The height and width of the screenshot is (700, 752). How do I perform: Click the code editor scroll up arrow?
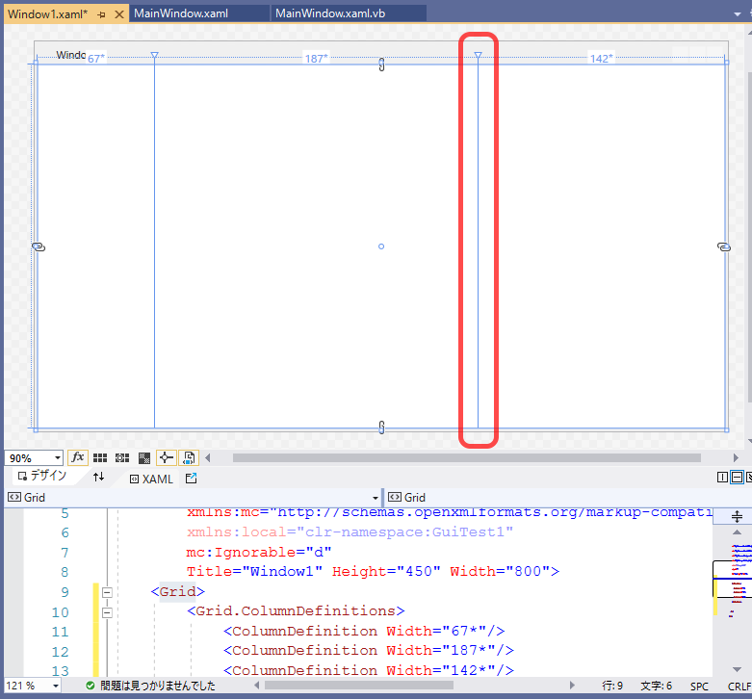pos(738,532)
